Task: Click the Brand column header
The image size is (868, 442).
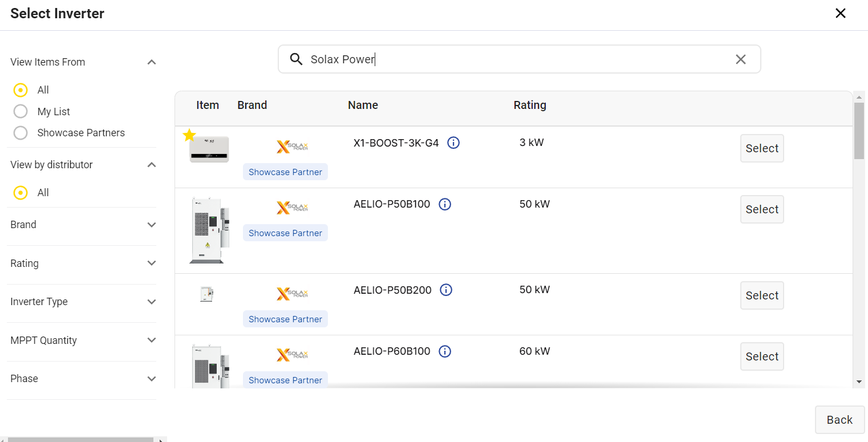Action: pos(252,105)
